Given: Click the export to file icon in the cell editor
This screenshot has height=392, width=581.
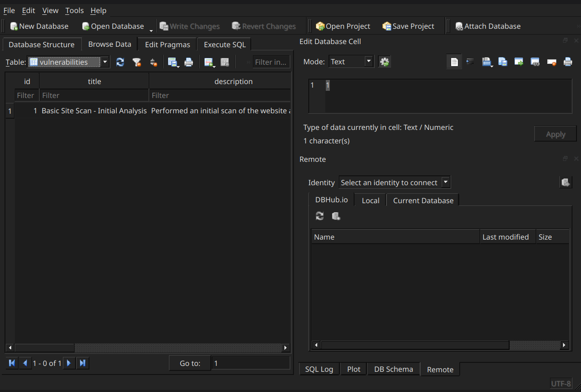Looking at the screenshot, I should (503, 62).
